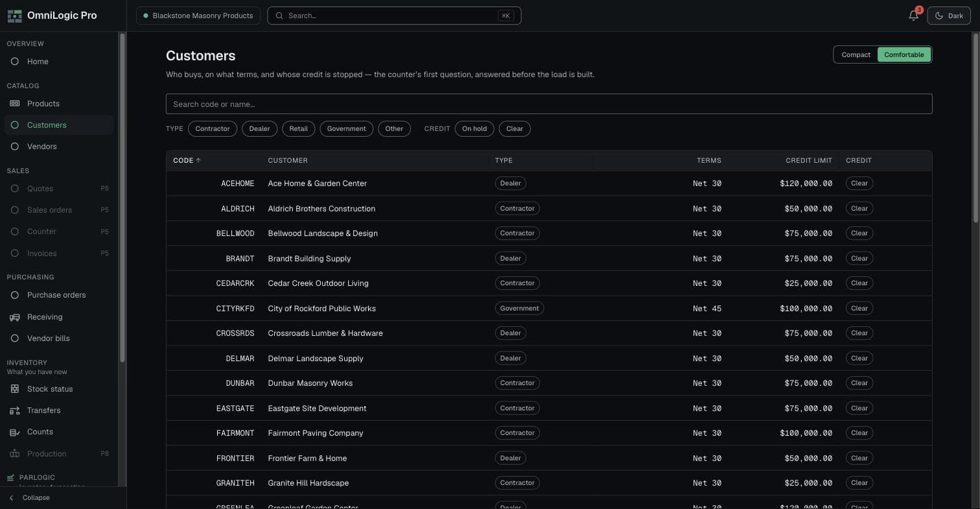Go to Products in the sidebar
This screenshot has height=509, width=980.
coord(58,104)
